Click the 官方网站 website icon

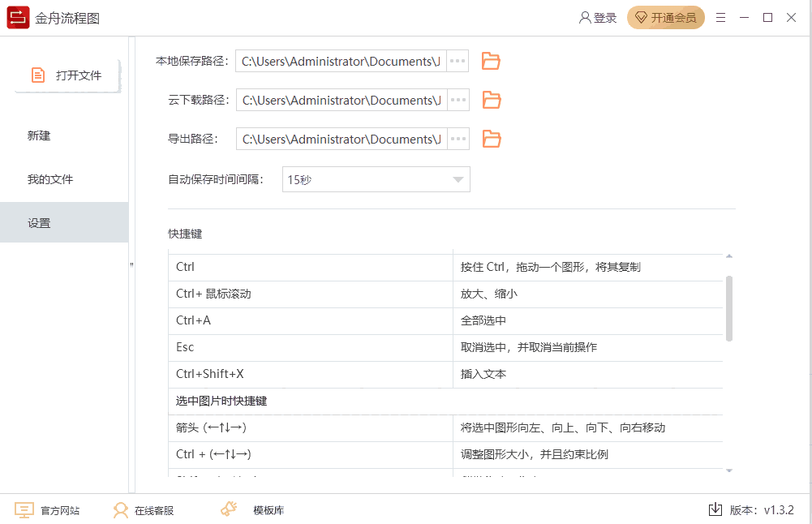coord(24,510)
